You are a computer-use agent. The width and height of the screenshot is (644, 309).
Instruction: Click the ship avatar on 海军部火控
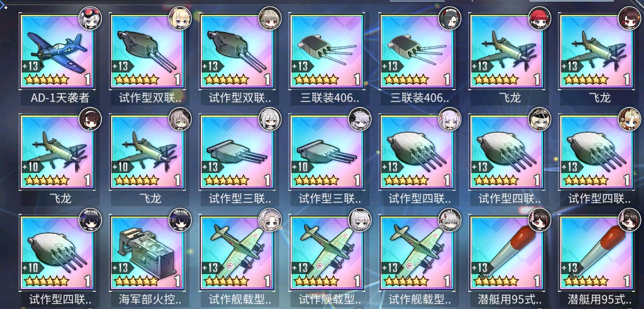[x=180, y=221]
